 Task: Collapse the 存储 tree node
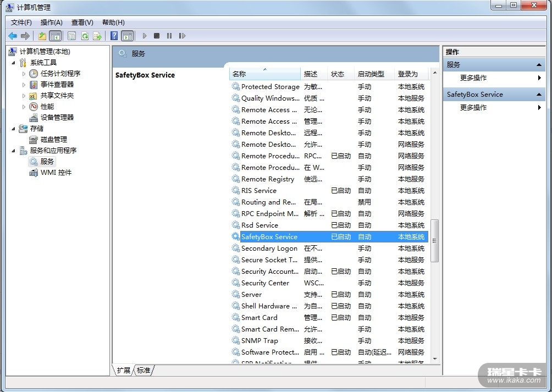click(x=13, y=129)
